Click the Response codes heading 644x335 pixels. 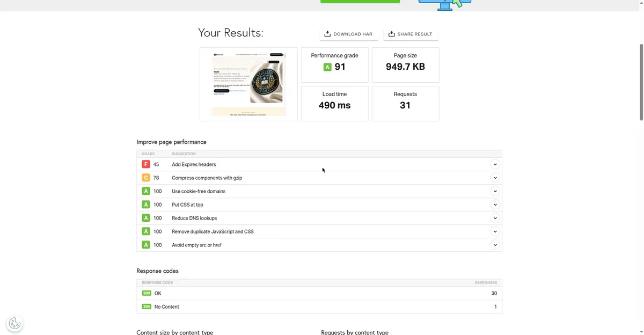click(157, 271)
